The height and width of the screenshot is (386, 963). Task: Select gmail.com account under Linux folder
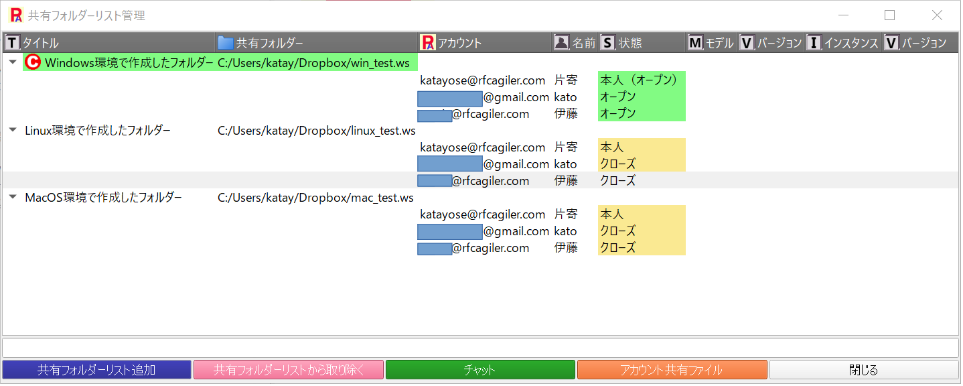(483, 164)
